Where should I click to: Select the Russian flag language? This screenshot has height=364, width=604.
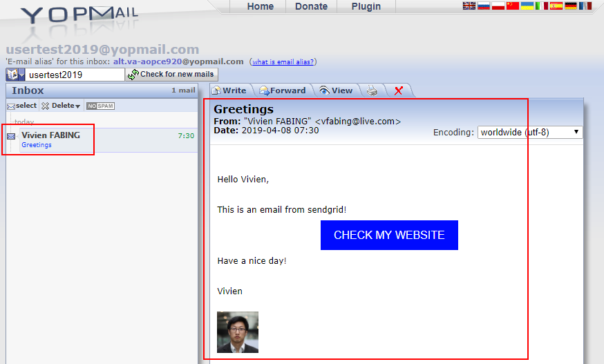click(484, 6)
